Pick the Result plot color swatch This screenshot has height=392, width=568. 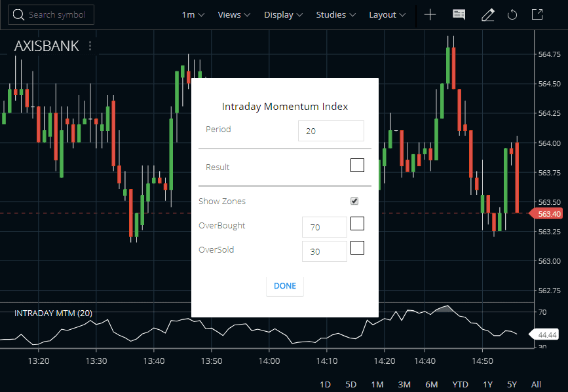coord(357,165)
